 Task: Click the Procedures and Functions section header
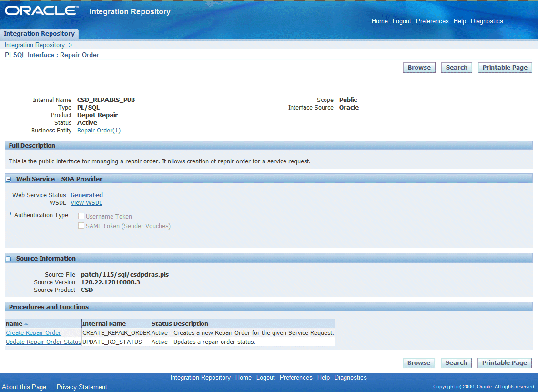coord(269,307)
